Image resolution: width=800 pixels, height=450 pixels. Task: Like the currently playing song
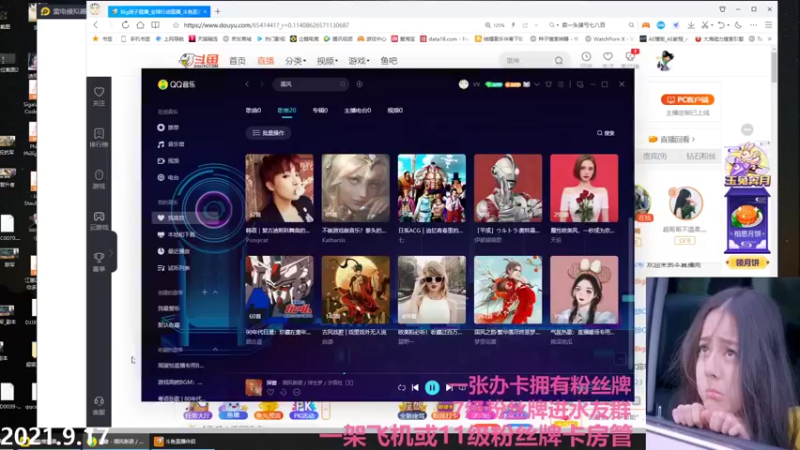click(270, 392)
